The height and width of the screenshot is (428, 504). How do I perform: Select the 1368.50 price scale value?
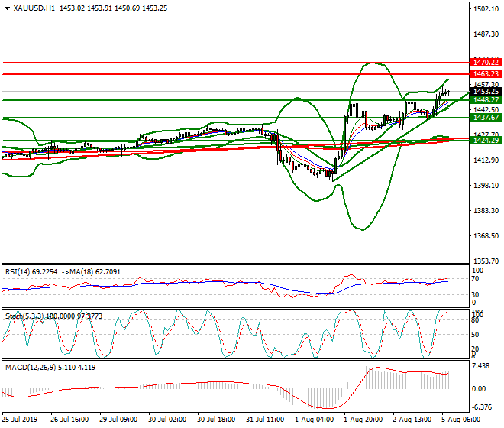coord(486,236)
